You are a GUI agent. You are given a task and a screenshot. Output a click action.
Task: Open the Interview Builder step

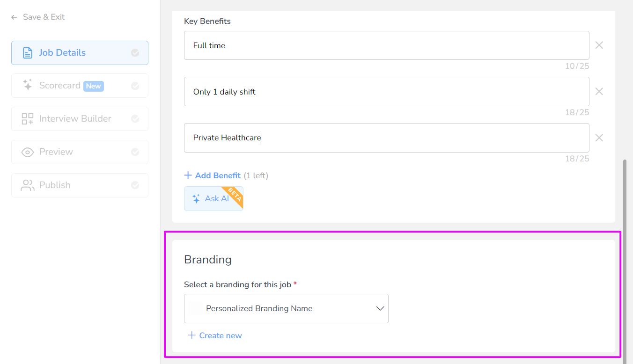pos(75,119)
